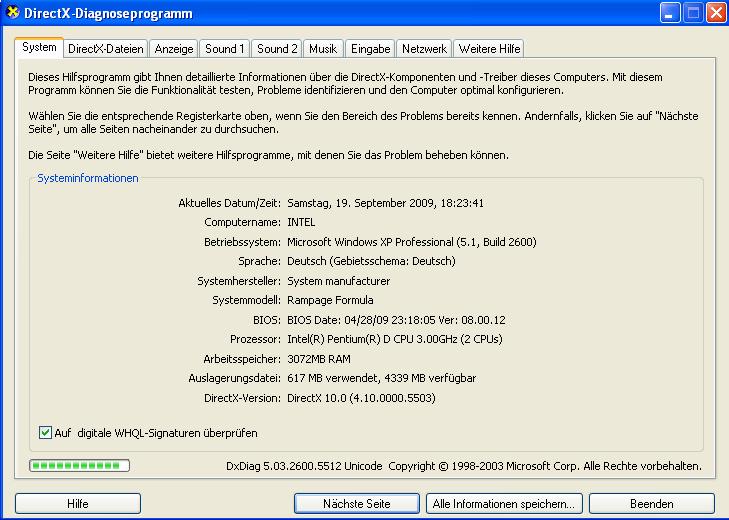Click the date value Samstag, 19. September 2009
This screenshot has width=729, height=520.
coord(385,203)
